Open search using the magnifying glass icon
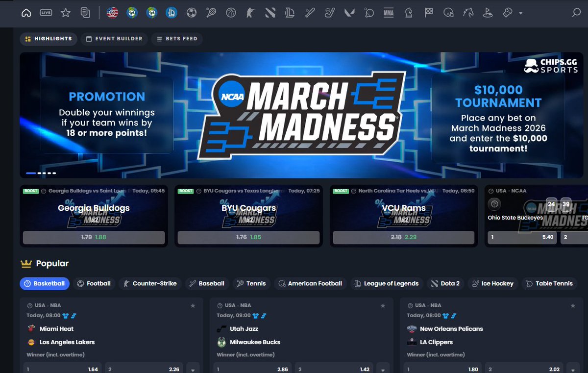The image size is (588, 373). 576,13
